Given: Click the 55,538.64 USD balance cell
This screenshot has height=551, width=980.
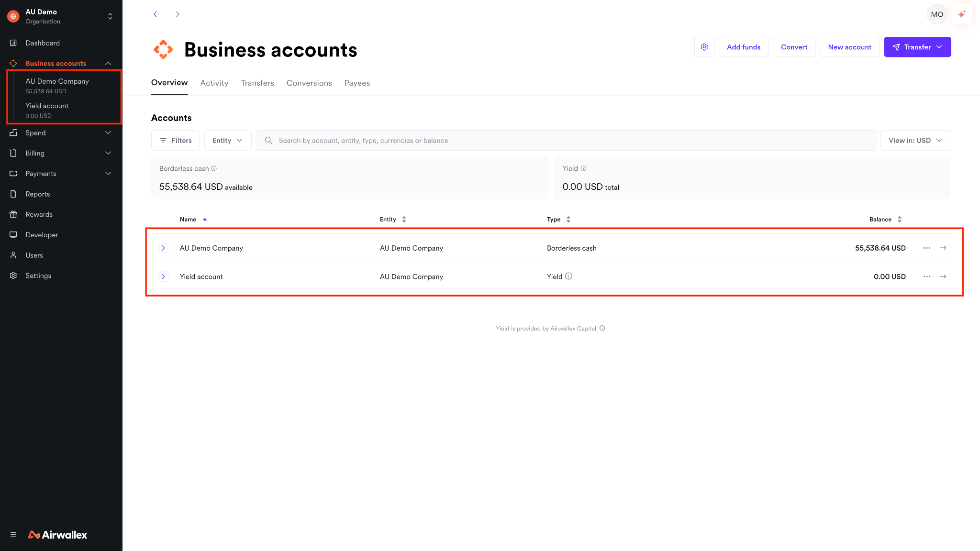Looking at the screenshot, I should 880,248.
